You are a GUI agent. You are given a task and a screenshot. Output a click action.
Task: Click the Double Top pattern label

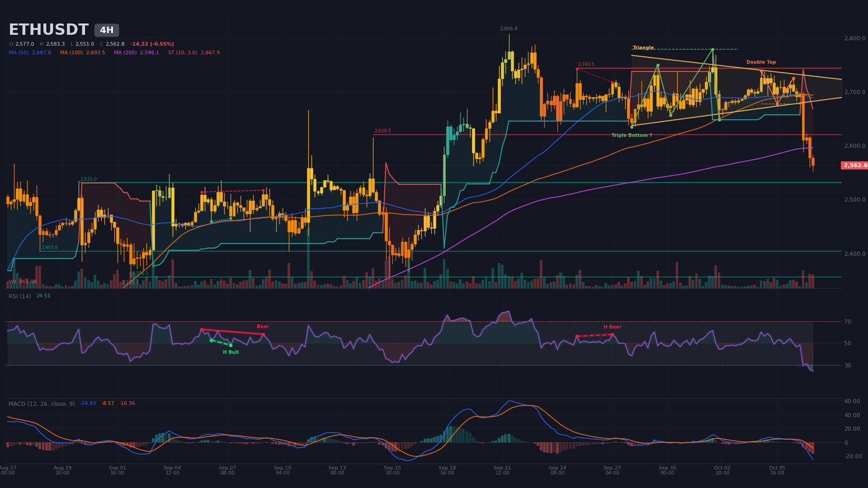pyautogui.click(x=761, y=62)
